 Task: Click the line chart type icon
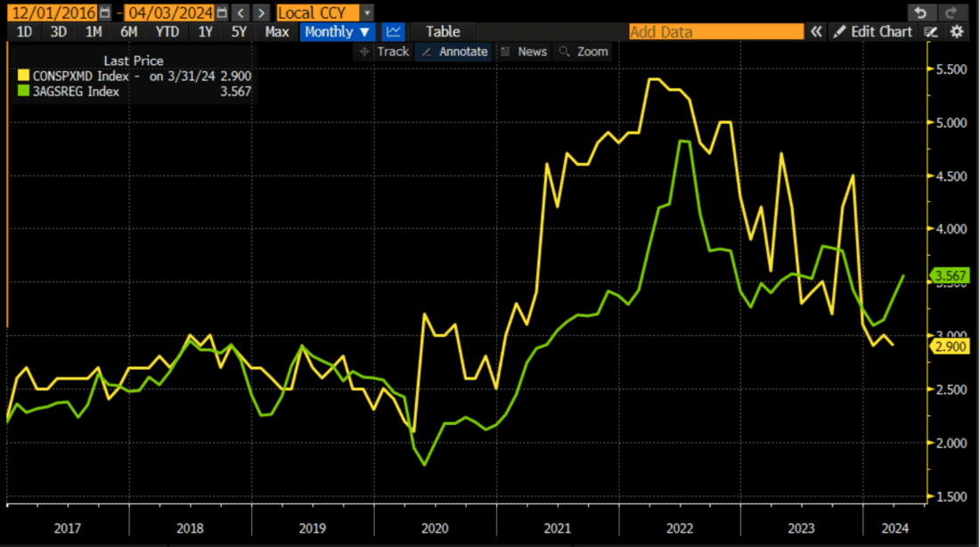point(393,31)
